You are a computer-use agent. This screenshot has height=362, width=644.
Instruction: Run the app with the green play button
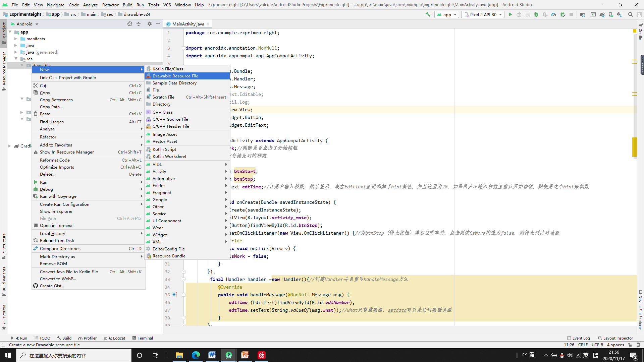coord(510,14)
